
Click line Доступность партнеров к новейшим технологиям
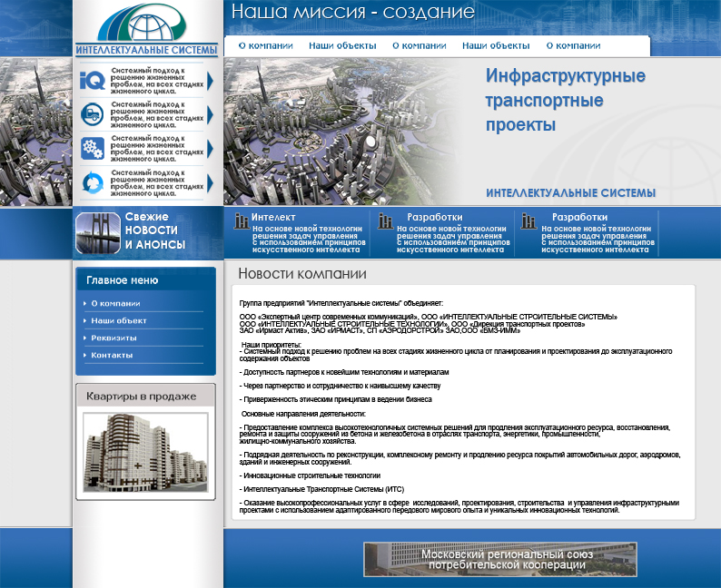[x=344, y=372]
